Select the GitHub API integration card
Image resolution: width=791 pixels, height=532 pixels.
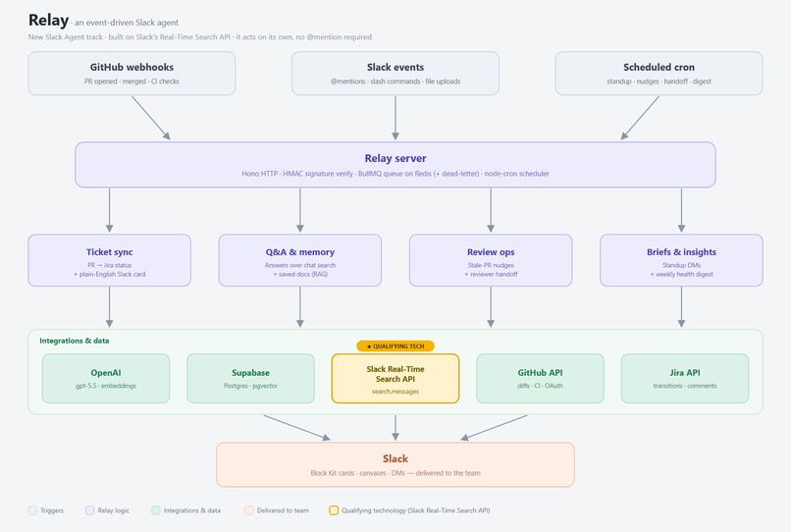pyautogui.click(x=541, y=379)
